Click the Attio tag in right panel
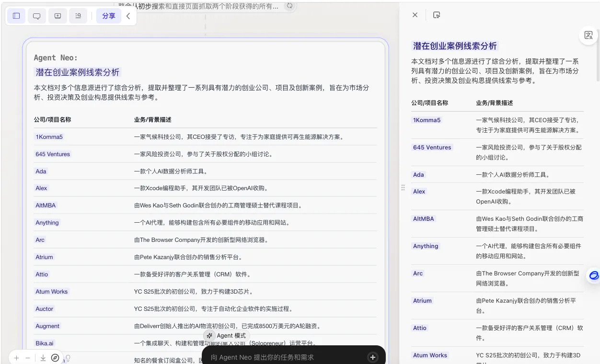This screenshot has width=600, height=364. click(420, 328)
